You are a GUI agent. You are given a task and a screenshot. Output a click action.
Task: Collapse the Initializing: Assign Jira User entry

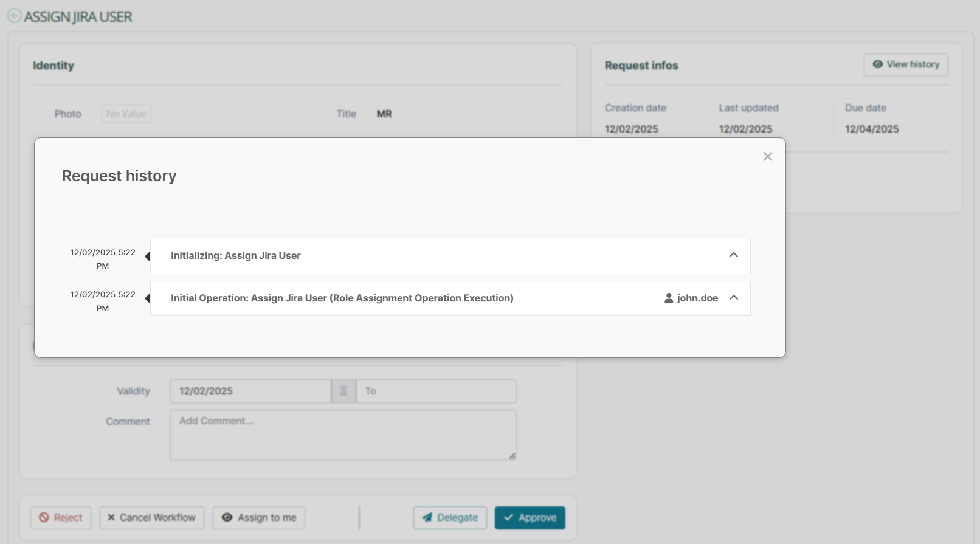pyautogui.click(x=733, y=255)
